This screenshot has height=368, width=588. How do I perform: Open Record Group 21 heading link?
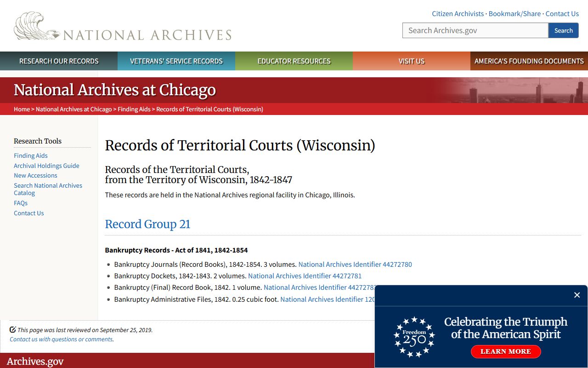(147, 224)
